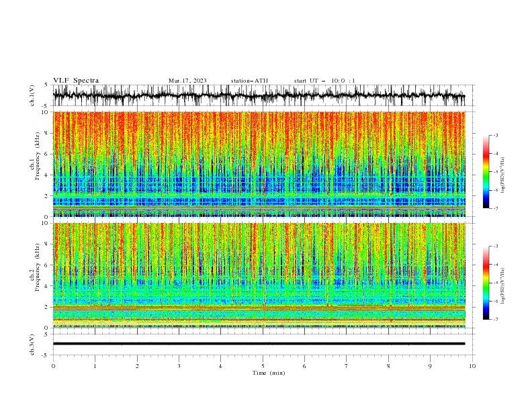The image size is (532, 411).
Task: Click the "6" minute tick on time axis
Action: point(304,366)
